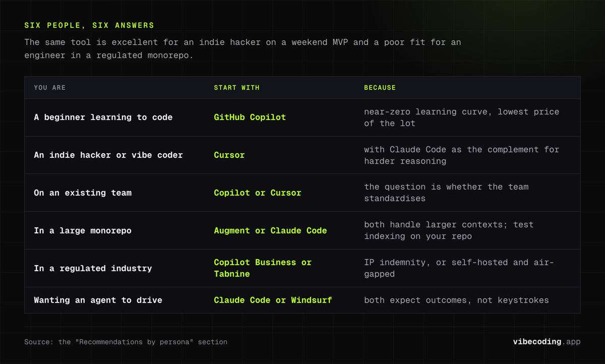Screen dimensions: 605x364
Task: Select the 'On an existing team' cell
Action: click(83, 193)
